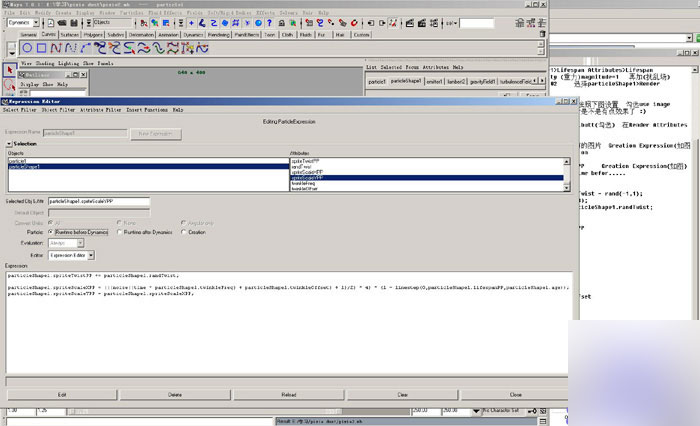The width and height of the screenshot is (700, 426).
Task: Click the New Scene icon in status line
Action: (51, 23)
